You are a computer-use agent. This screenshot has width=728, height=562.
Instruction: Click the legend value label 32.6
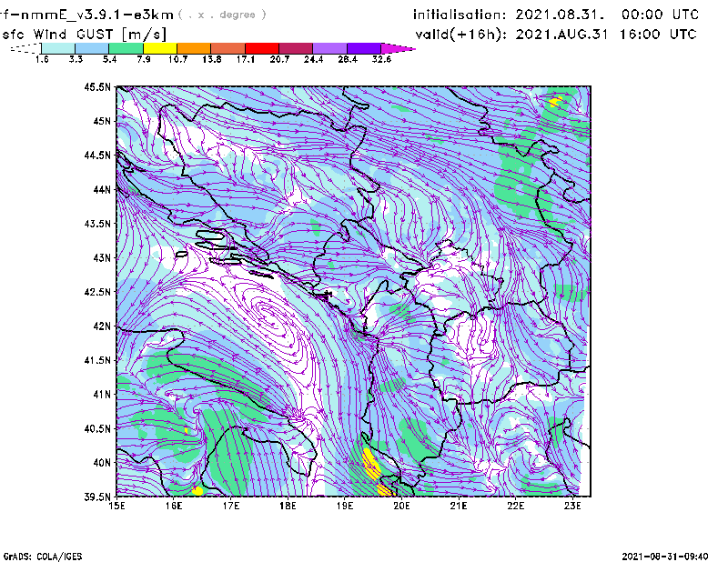tap(381, 59)
